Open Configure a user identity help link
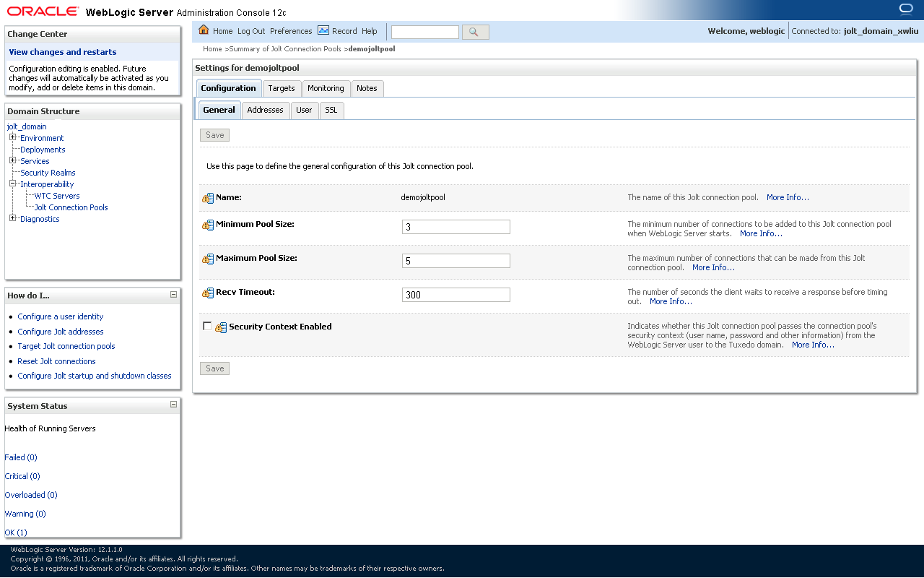Screen dimensions: 924x578 61,316
